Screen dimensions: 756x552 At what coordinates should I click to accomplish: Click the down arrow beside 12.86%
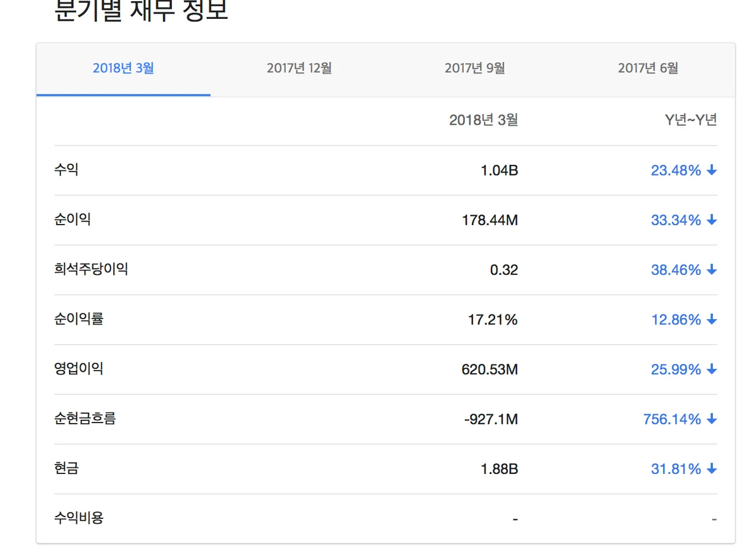click(x=712, y=320)
